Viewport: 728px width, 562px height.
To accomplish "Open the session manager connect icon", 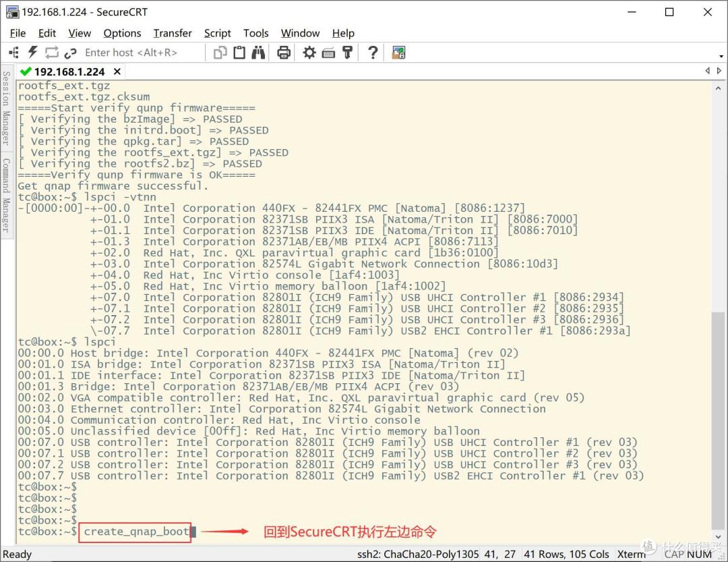I will (x=13, y=53).
